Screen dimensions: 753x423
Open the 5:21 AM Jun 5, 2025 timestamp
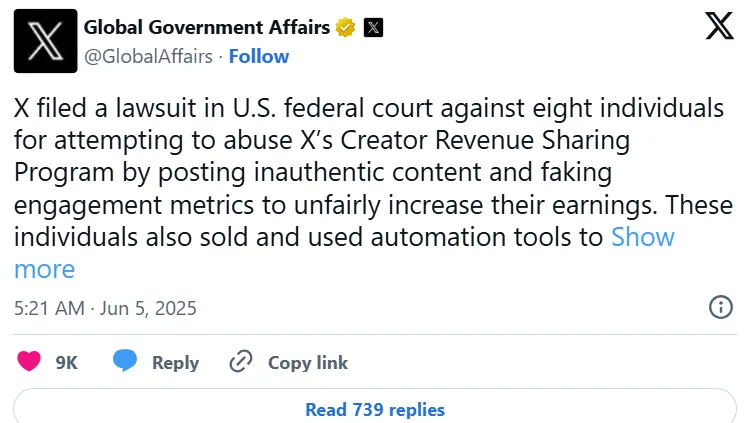click(x=105, y=308)
